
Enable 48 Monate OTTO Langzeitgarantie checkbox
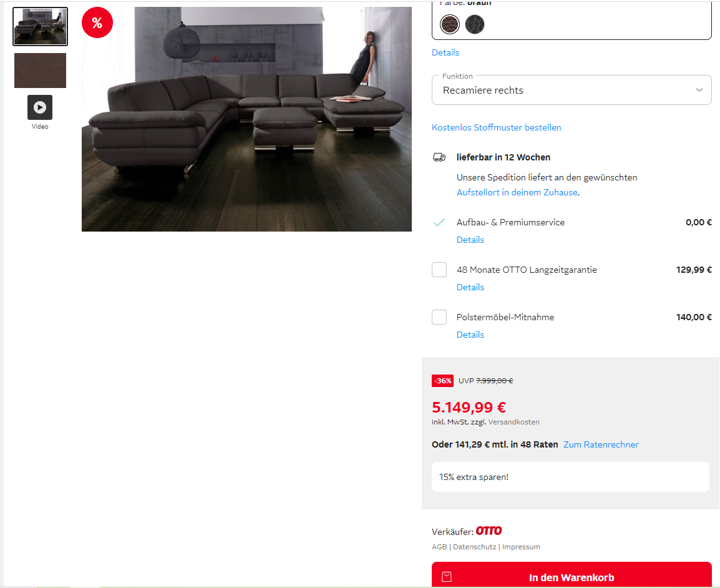(x=439, y=270)
